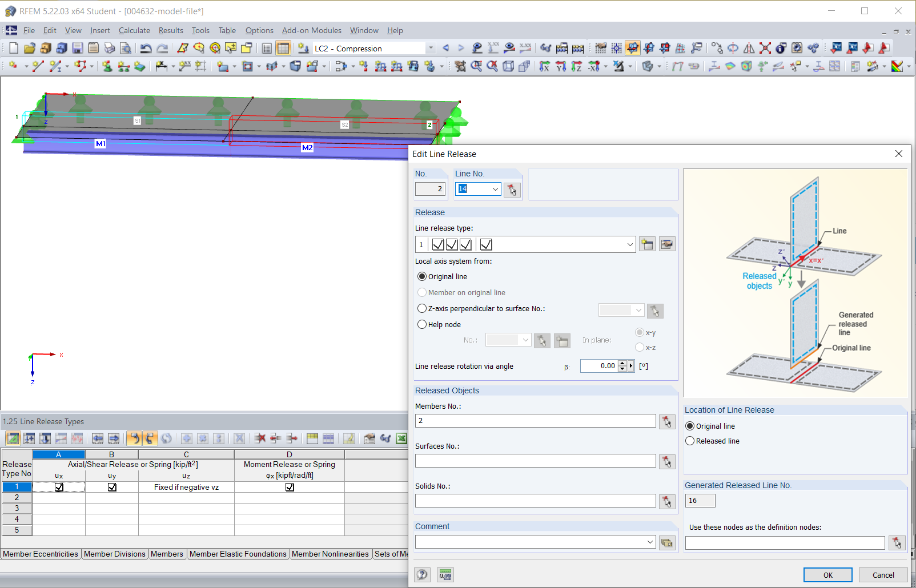The height and width of the screenshot is (588, 916).
Task: Open the Line No. dropdown
Action: [x=495, y=189]
